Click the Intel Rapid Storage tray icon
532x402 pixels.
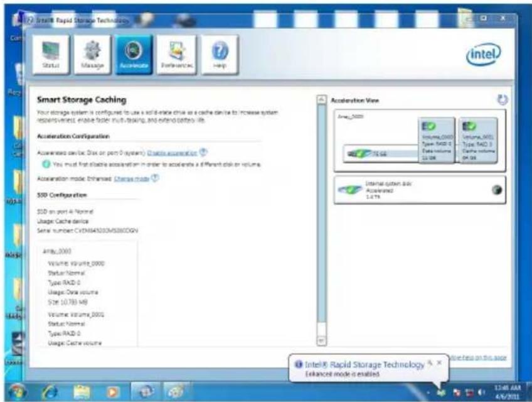point(441,393)
